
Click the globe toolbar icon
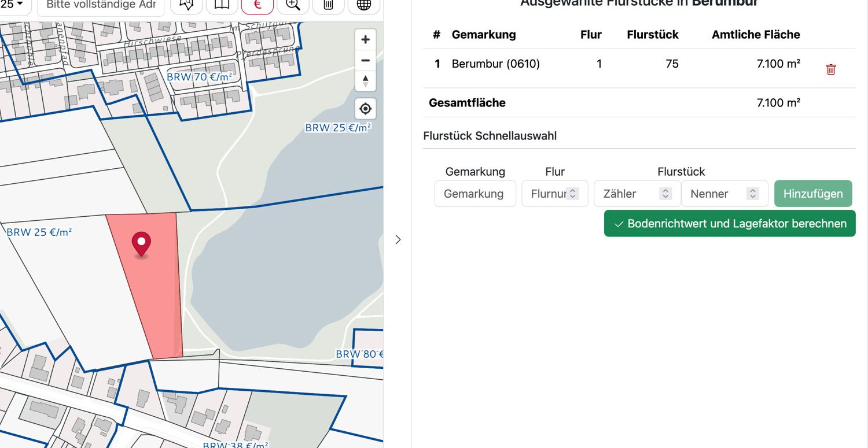[x=363, y=5]
